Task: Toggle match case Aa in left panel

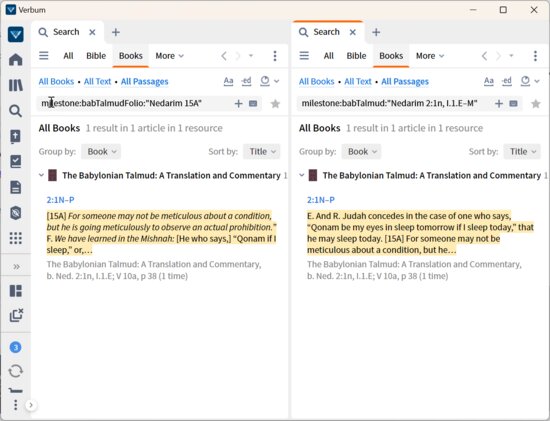Action: pyautogui.click(x=228, y=81)
